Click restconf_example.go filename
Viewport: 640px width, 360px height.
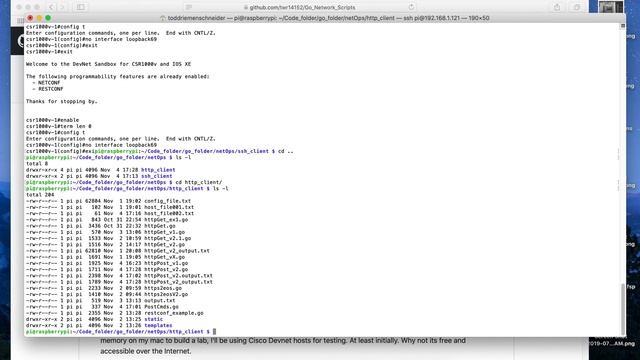tap(174, 313)
